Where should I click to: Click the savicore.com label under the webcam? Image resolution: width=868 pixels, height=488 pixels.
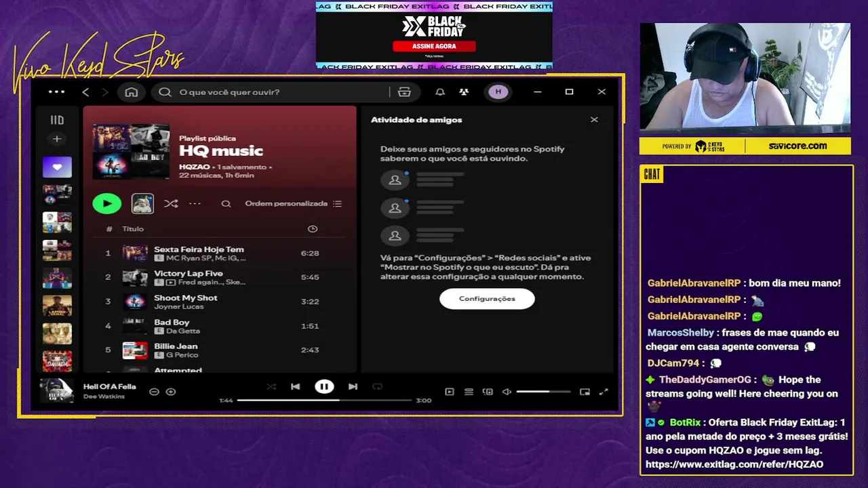(797, 146)
